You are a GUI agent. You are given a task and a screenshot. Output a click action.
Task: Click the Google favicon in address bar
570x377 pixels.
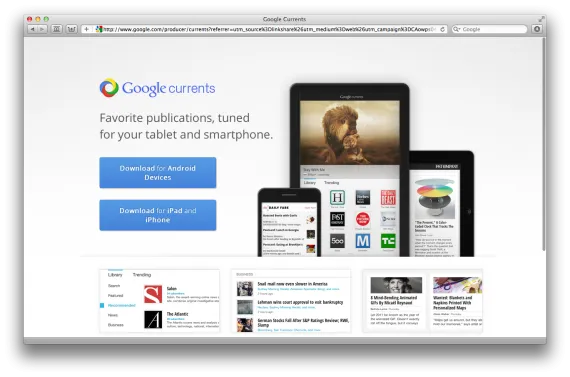tap(99, 29)
